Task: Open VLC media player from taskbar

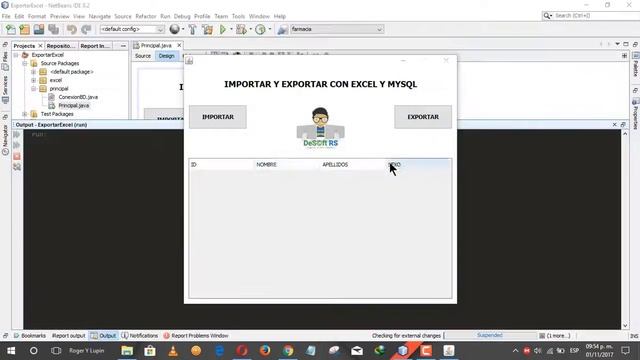Action: [173, 351]
